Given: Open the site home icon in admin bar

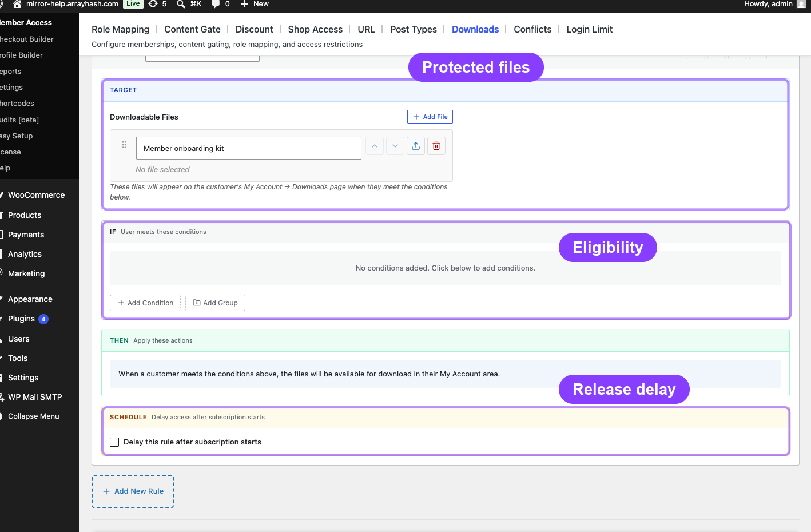Looking at the screenshot, I should point(17,4).
